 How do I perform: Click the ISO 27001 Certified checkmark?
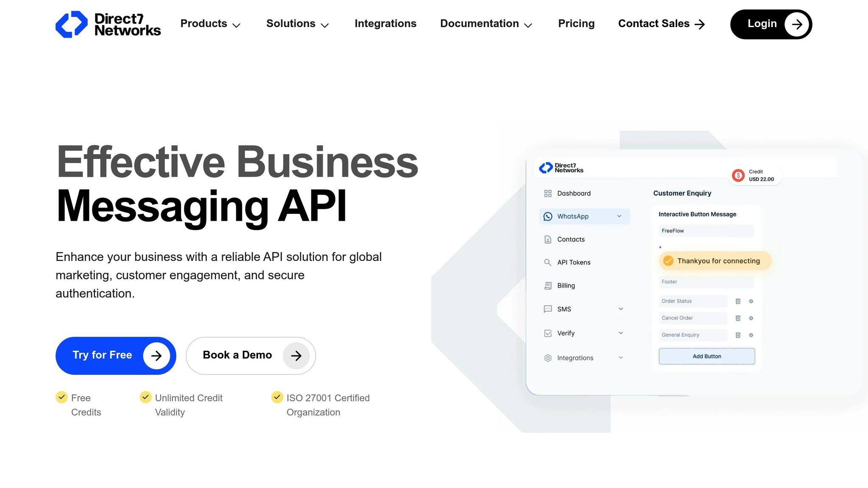click(x=277, y=397)
